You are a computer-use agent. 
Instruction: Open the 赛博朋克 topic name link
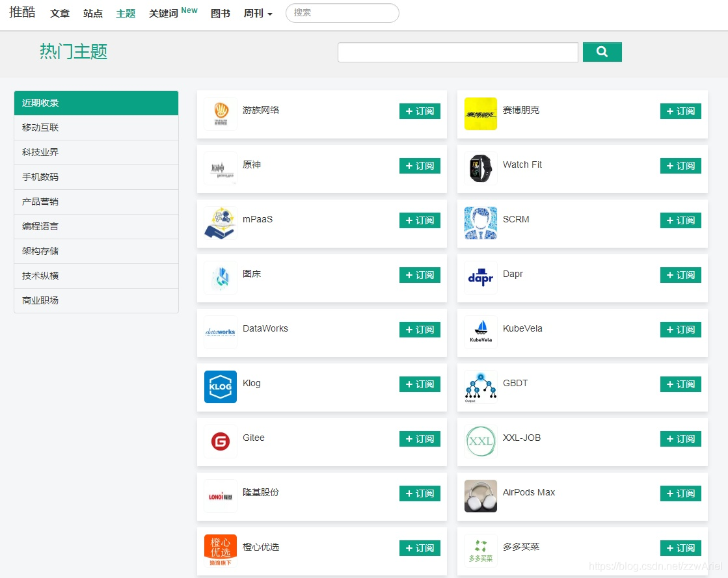521,111
